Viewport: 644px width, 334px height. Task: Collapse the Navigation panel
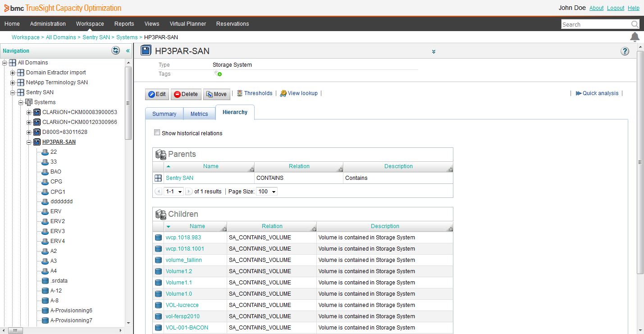(x=128, y=51)
